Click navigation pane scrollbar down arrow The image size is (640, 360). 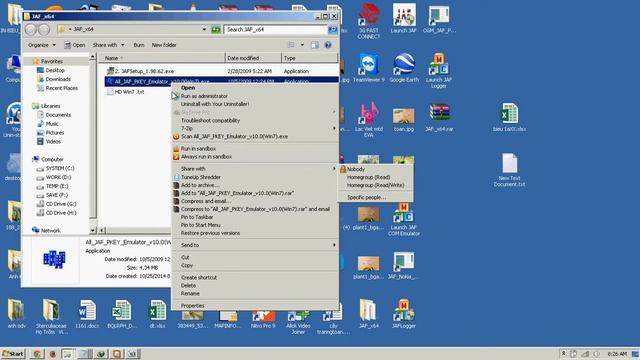click(x=93, y=231)
